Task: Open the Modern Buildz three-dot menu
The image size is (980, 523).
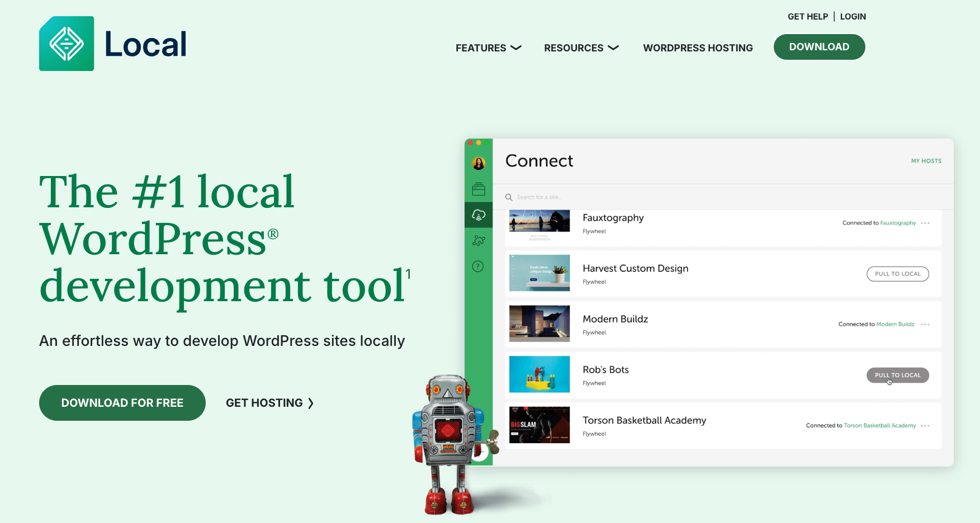Action: [x=925, y=325]
